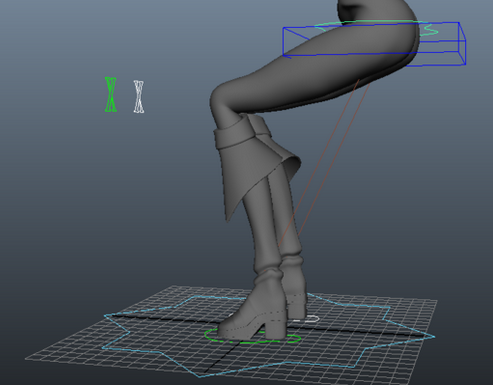Select the teal squiggle curve beside hip box
The height and width of the screenshot is (385, 493).
tap(428, 30)
